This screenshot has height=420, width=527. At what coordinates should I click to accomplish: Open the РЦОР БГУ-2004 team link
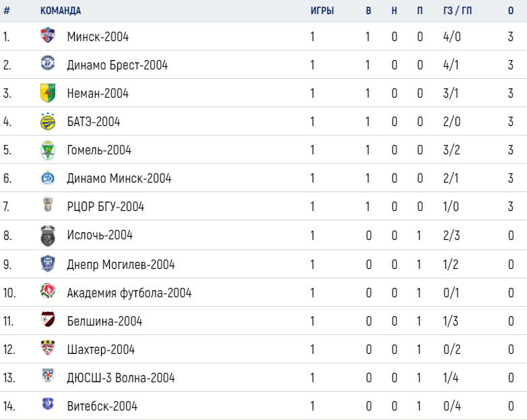point(106,206)
